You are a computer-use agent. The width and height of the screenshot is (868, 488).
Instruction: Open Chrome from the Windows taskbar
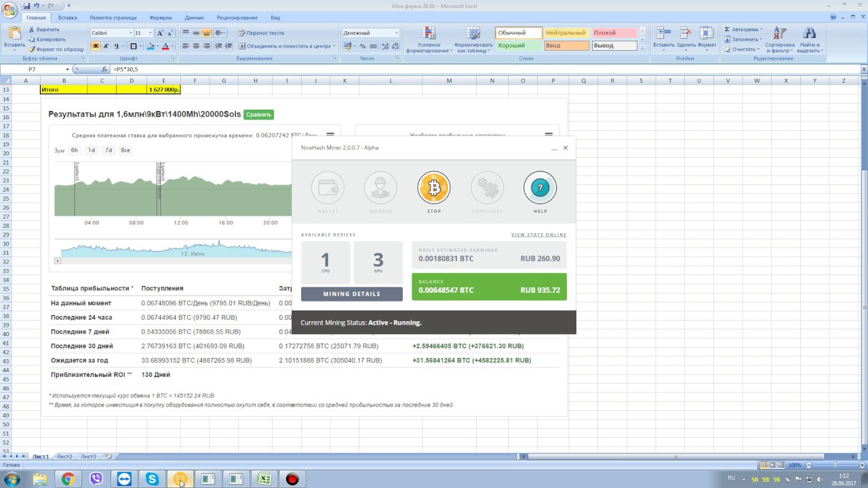click(68, 479)
